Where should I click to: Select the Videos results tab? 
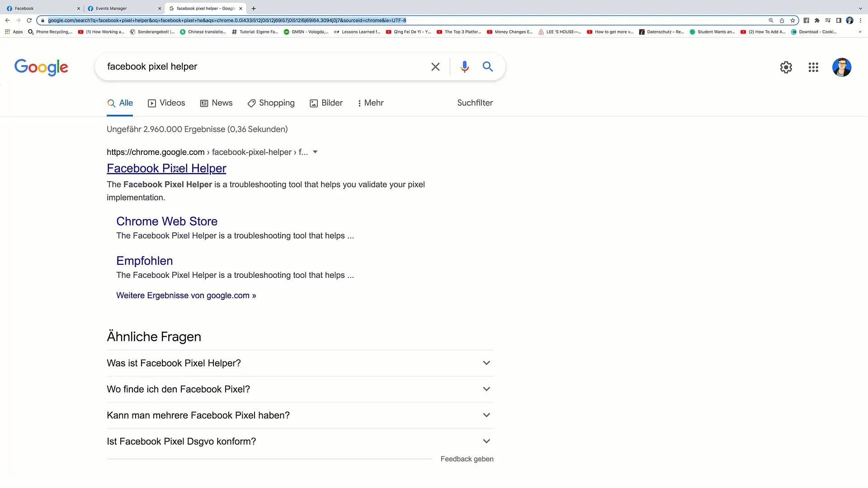pos(166,103)
